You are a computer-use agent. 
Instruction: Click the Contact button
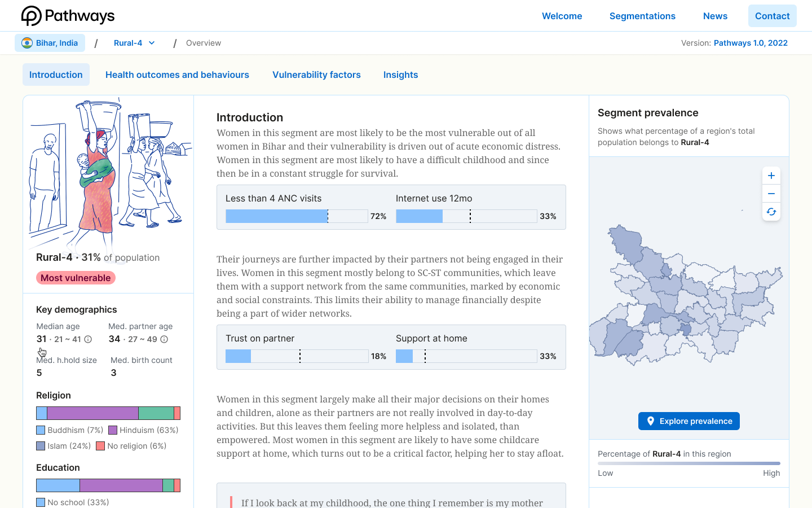[772, 16]
